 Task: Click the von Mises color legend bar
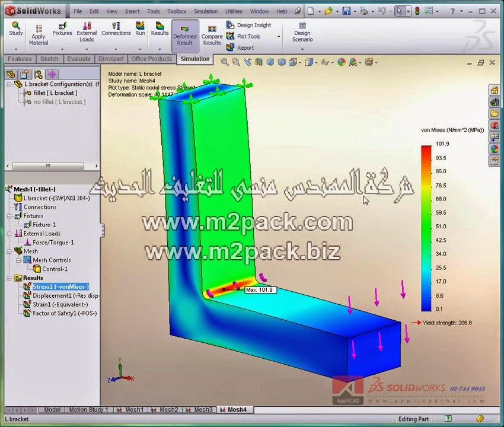click(426, 228)
